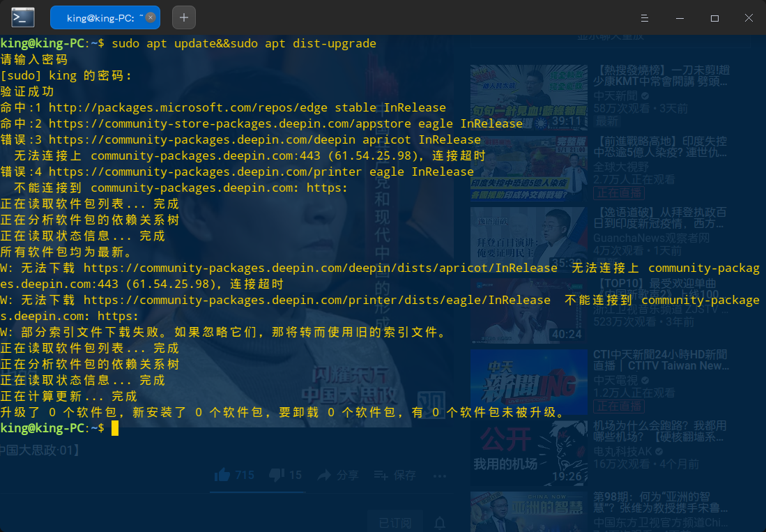Click the community-store-packages.deepin.com appstore URL

[x=229, y=123]
